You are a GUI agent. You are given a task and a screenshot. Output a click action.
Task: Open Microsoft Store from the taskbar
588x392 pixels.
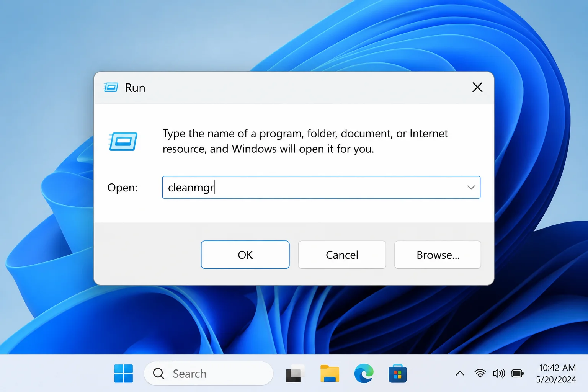(398, 374)
